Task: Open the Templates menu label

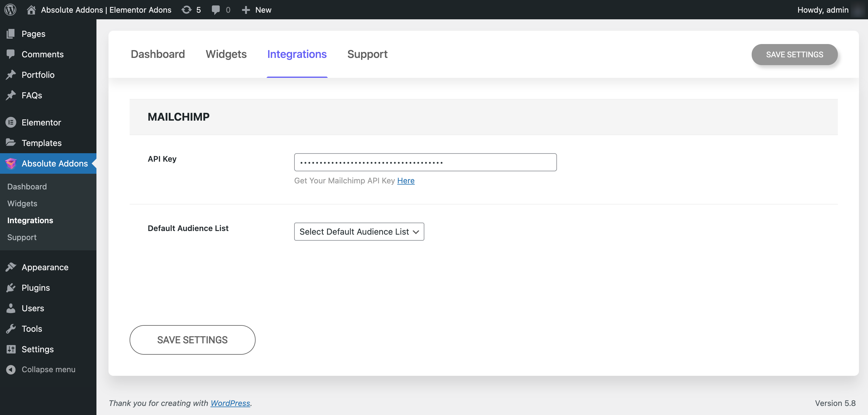Action: pyautogui.click(x=42, y=143)
